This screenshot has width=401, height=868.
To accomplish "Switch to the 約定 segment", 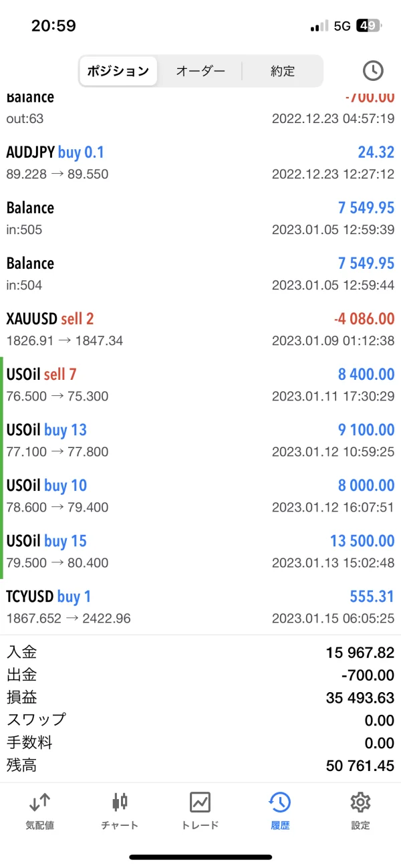I will tap(283, 71).
